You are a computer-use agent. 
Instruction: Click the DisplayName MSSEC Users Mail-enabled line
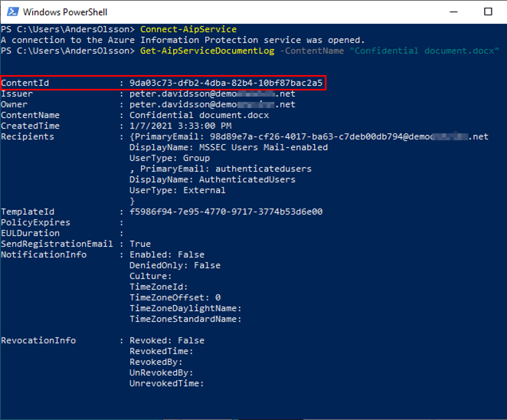[228, 147]
